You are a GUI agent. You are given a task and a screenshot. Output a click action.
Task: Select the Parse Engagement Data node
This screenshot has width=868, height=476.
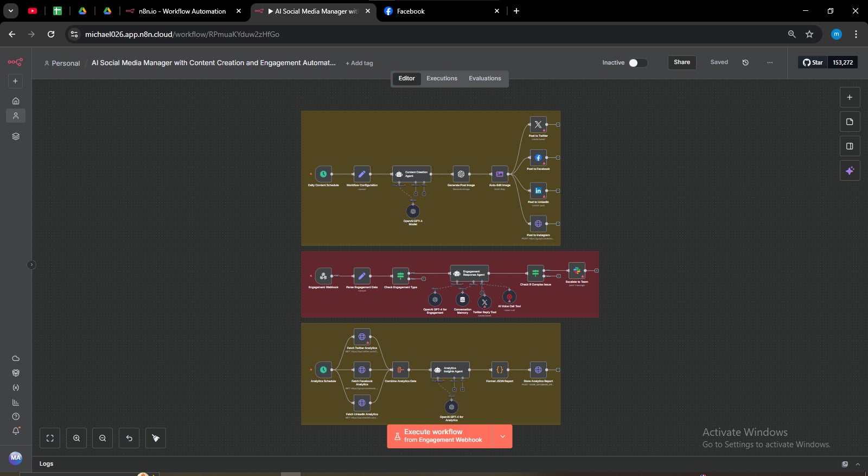[x=362, y=276]
